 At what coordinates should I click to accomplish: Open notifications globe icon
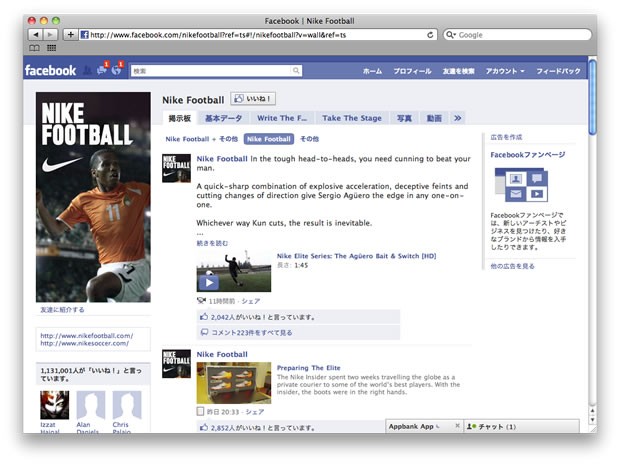117,69
